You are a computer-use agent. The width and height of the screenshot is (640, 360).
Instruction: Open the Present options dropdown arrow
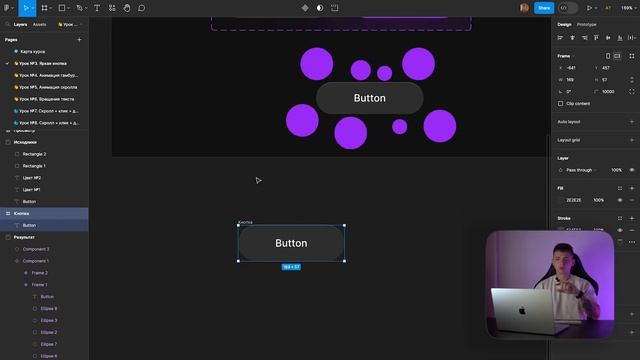point(596,8)
